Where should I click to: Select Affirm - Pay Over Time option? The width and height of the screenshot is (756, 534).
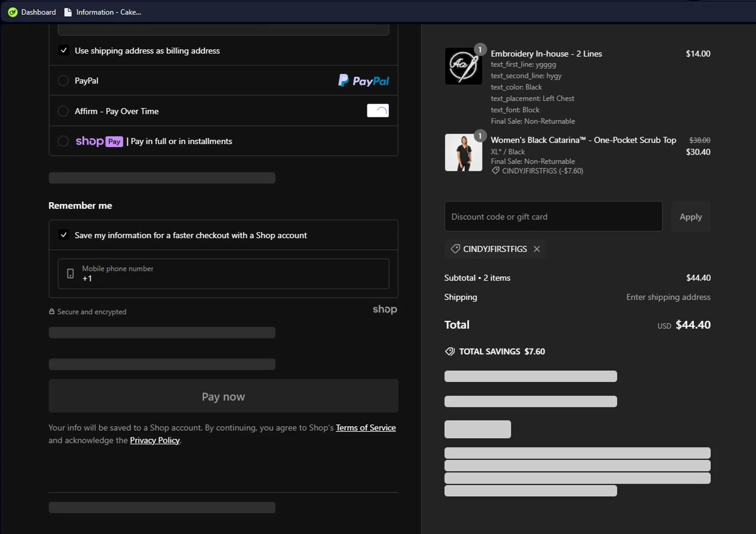click(63, 111)
